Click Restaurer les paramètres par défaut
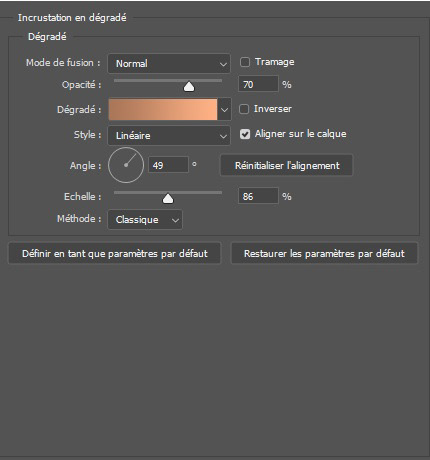The width and height of the screenshot is (430, 460). click(324, 253)
